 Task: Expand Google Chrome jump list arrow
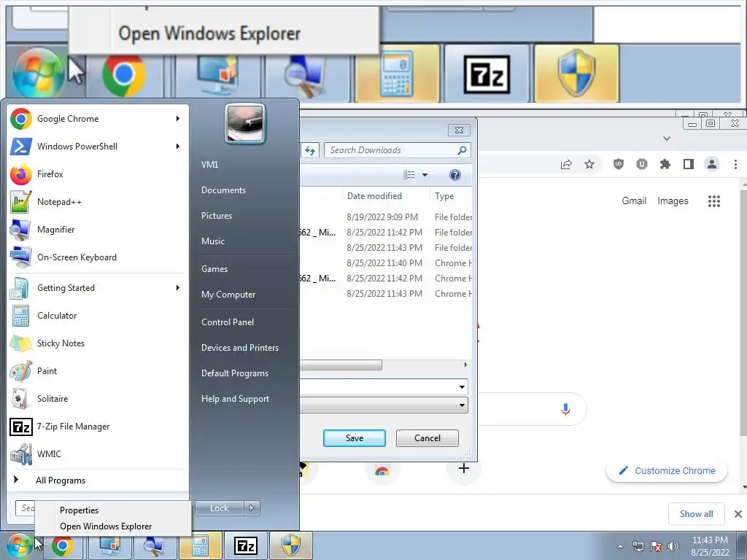tap(178, 119)
